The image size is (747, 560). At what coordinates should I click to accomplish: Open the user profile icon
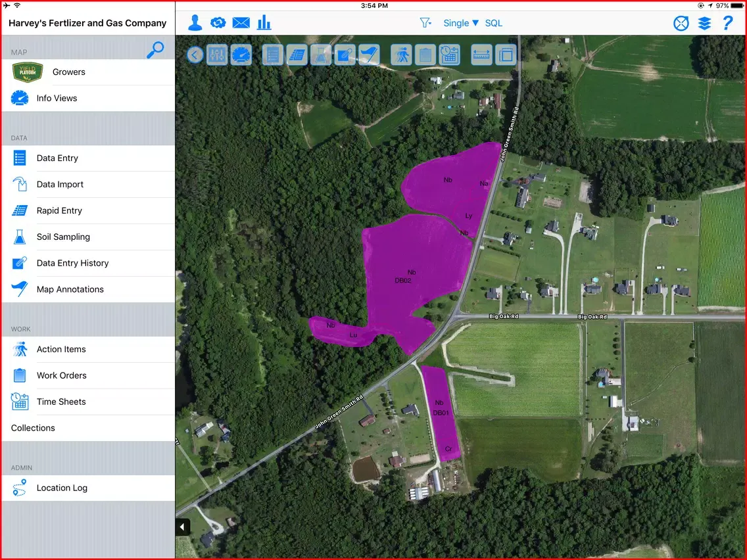195,23
